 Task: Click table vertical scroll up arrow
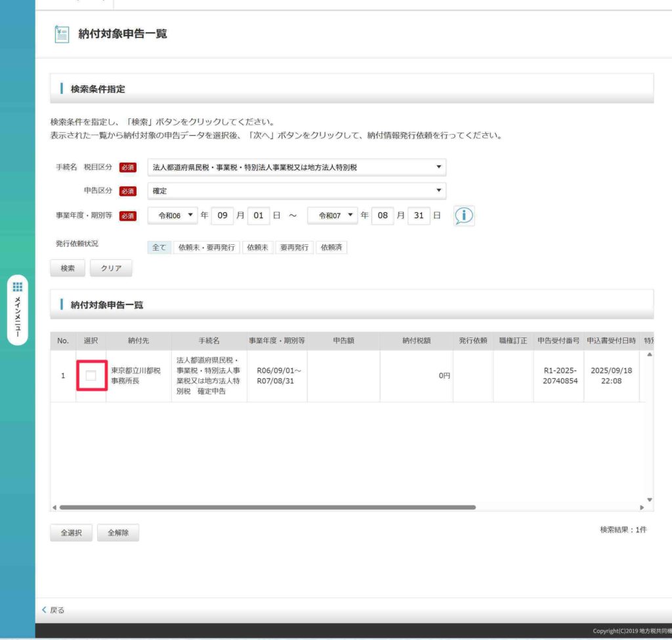(650, 354)
